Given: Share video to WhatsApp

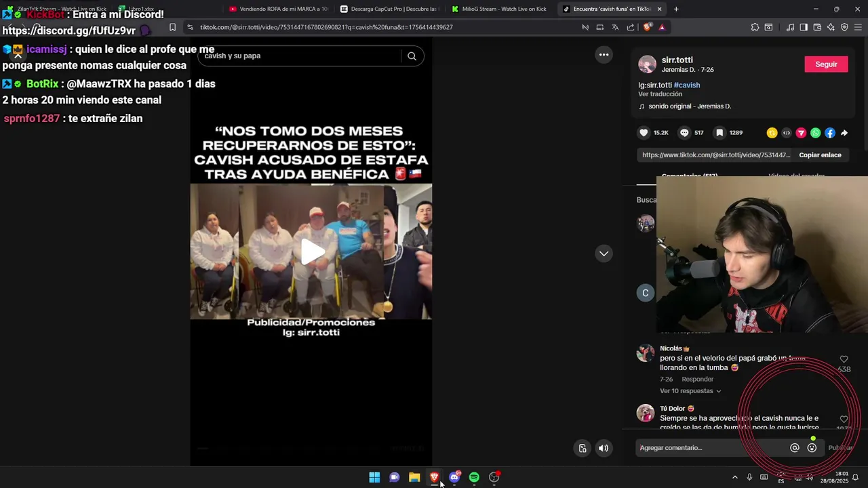Looking at the screenshot, I should click(815, 133).
